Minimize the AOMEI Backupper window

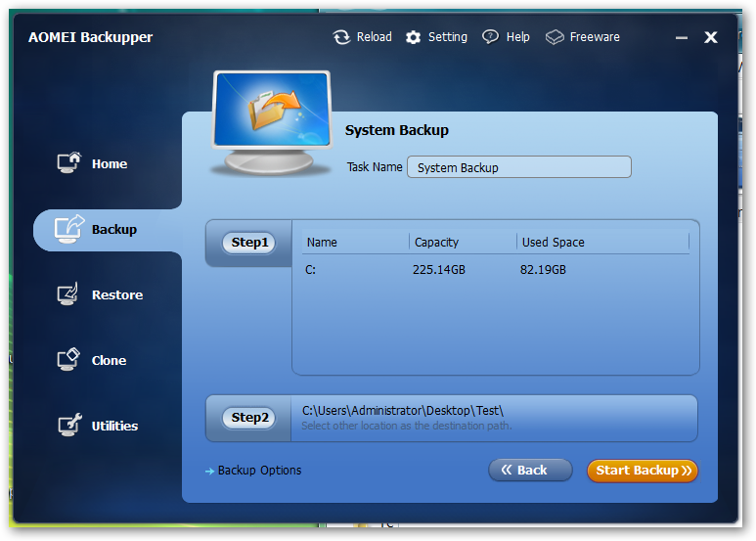tap(682, 37)
